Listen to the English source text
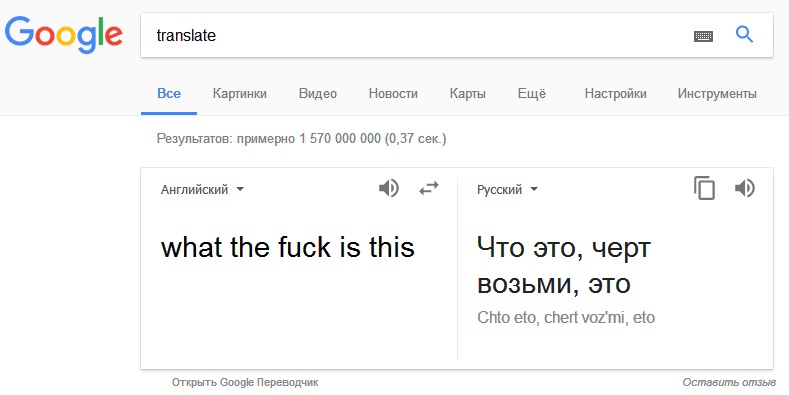The width and height of the screenshot is (789, 395). (x=388, y=189)
